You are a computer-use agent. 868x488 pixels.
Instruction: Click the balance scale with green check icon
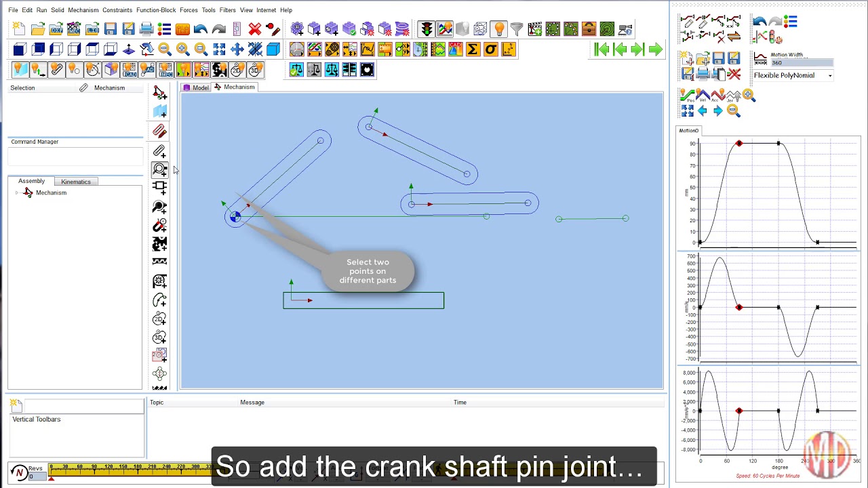tap(296, 70)
